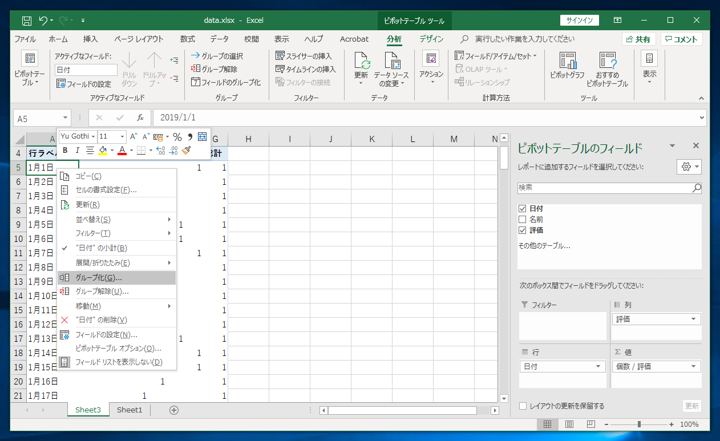This screenshot has width=720, height=441.
Task: Open the 評価 dropdown in Columns area
Action: point(693,319)
